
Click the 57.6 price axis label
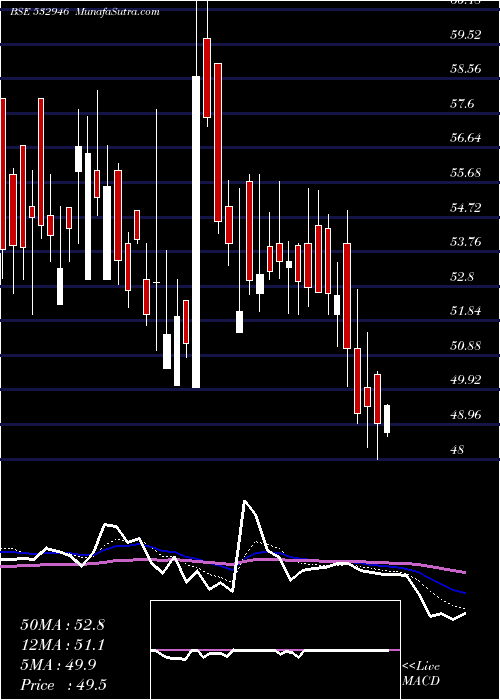[462, 104]
